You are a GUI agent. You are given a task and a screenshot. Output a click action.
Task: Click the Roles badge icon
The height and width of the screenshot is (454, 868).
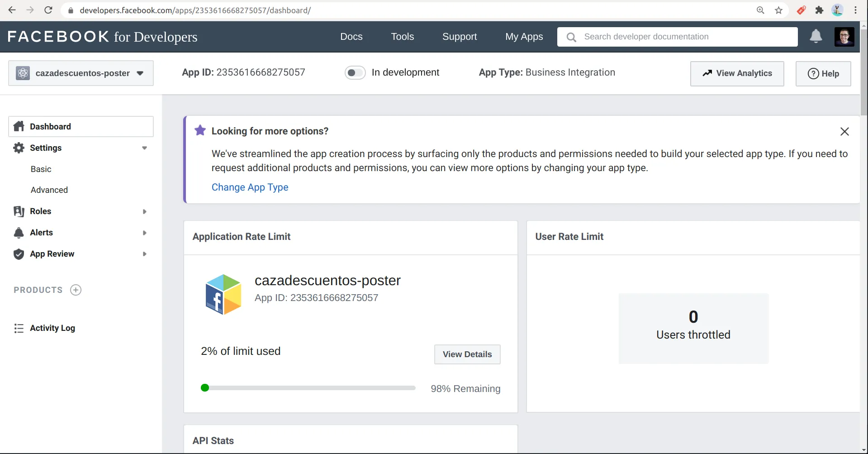coord(19,211)
